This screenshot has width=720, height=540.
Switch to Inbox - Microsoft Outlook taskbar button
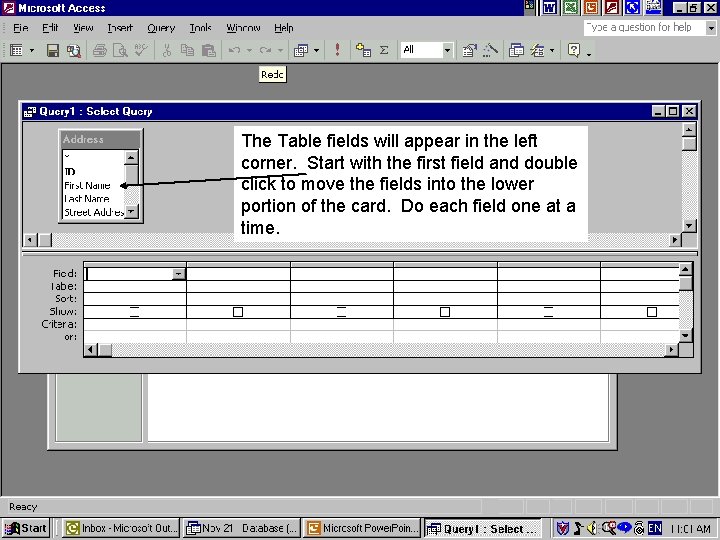point(121,529)
